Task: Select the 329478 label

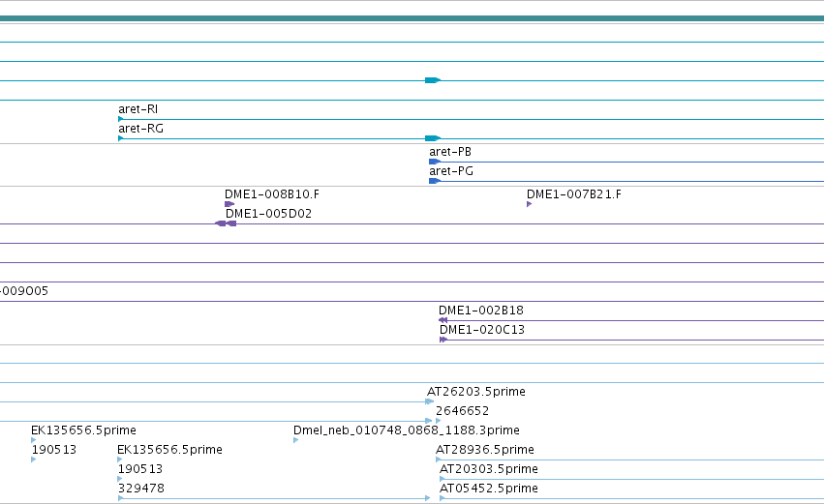Action: point(140,489)
